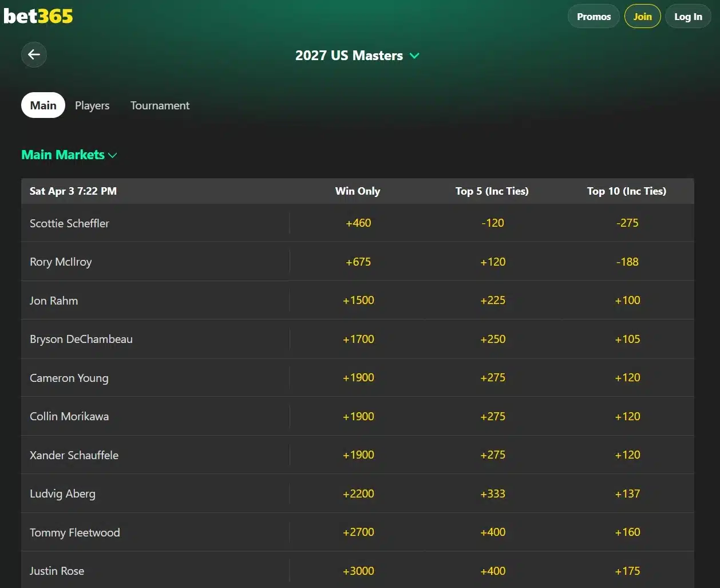Pick Rory McIlroy Top 10 odds -188
This screenshot has width=720, height=588.
point(627,262)
